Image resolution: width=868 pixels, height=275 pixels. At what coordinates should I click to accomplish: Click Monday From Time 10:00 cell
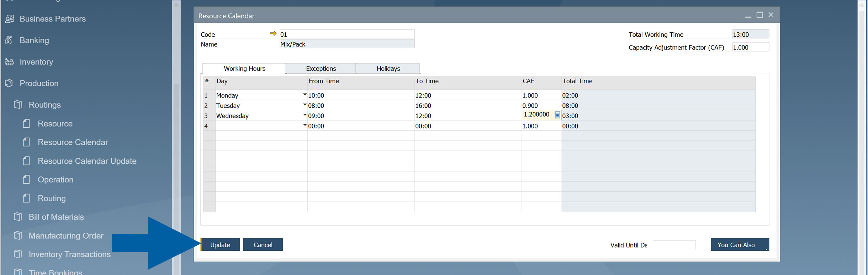pyautogui.click(x=361, y=95)
